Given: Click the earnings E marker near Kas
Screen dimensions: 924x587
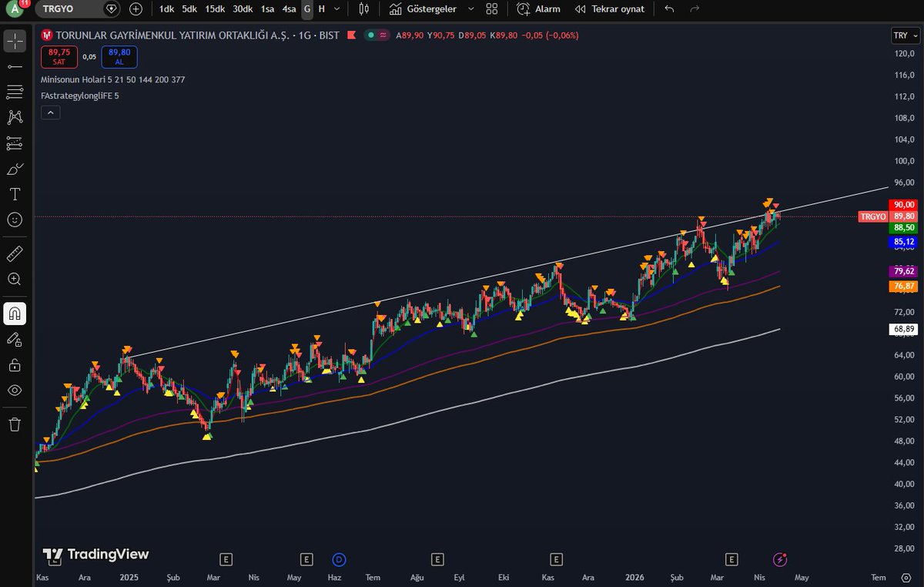Looking at the screenshot, I should click(556, 559).
